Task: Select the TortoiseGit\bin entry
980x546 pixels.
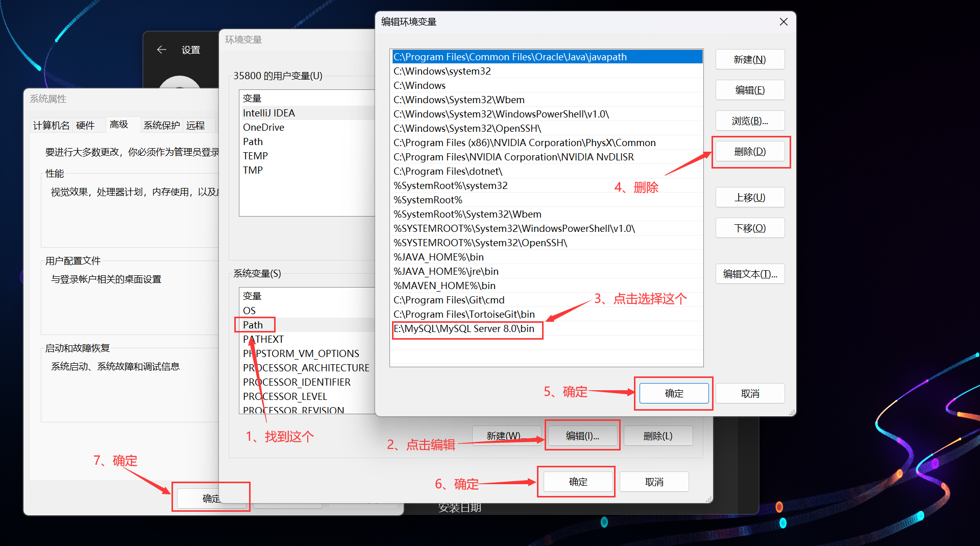Action: pos(547,314)
